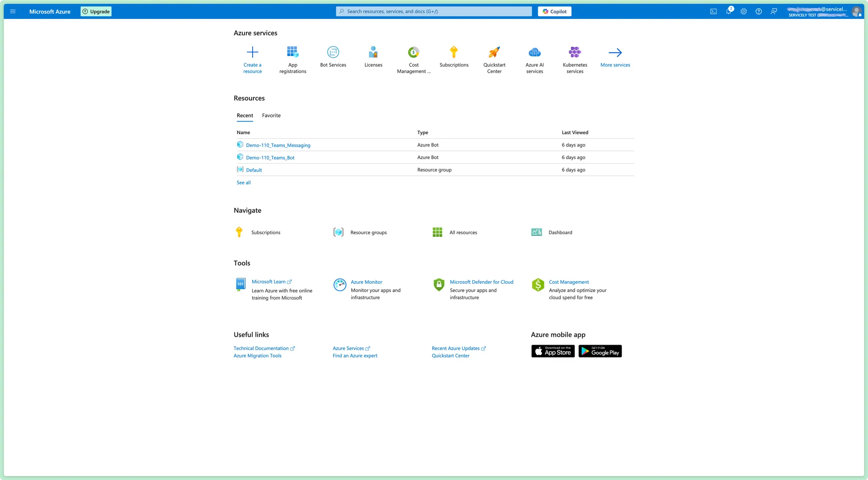Open Microsoft Defender for Cloud link

coord(481,282)
